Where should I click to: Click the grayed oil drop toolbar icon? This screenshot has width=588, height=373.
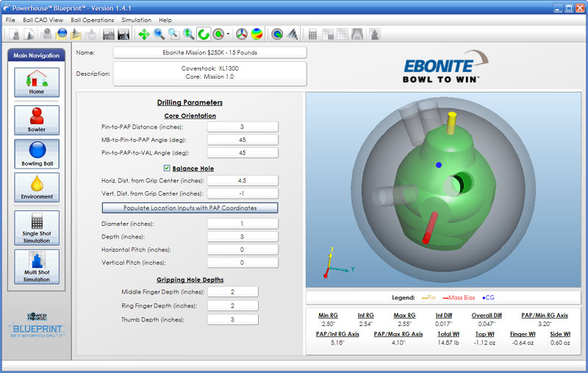[x=90, y=34]
